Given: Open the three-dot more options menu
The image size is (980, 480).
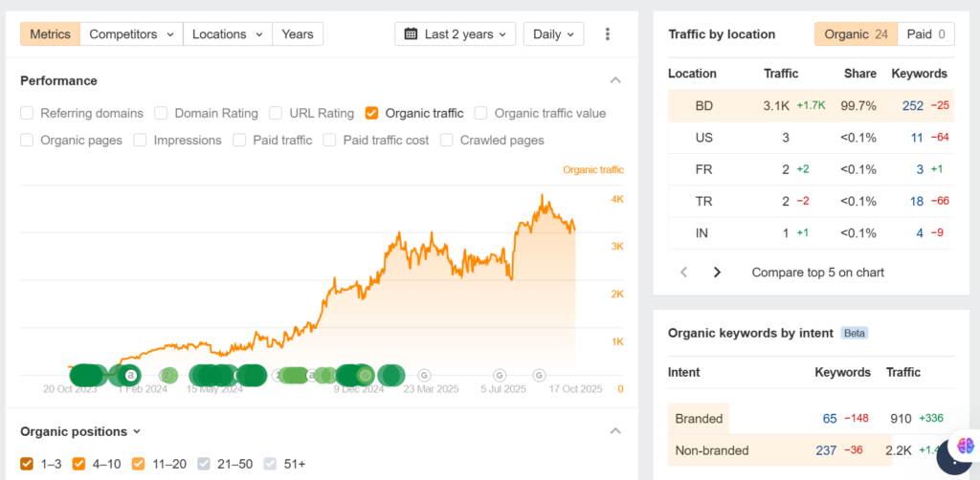Looking at the screenshot, I should pos(608,34).
